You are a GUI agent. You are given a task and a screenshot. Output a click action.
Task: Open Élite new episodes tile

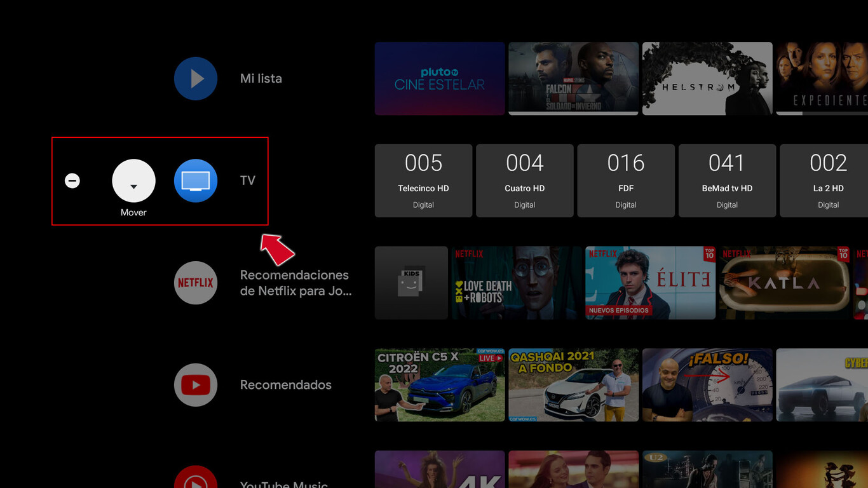[x=651, y=283]
